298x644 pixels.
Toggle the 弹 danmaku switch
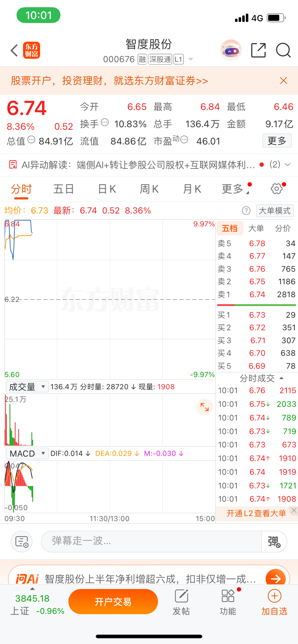click(274, 542)
